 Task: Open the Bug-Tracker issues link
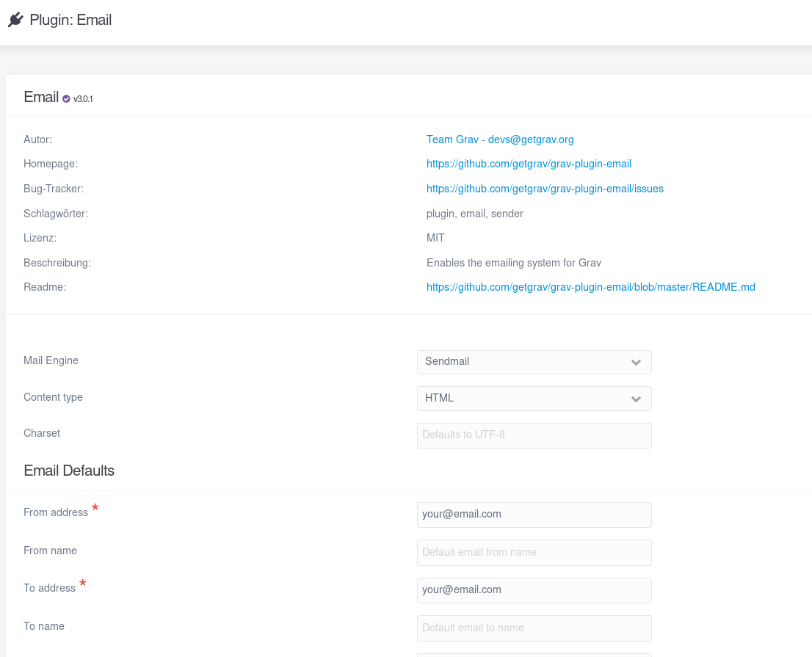click(x=545, y=189)
